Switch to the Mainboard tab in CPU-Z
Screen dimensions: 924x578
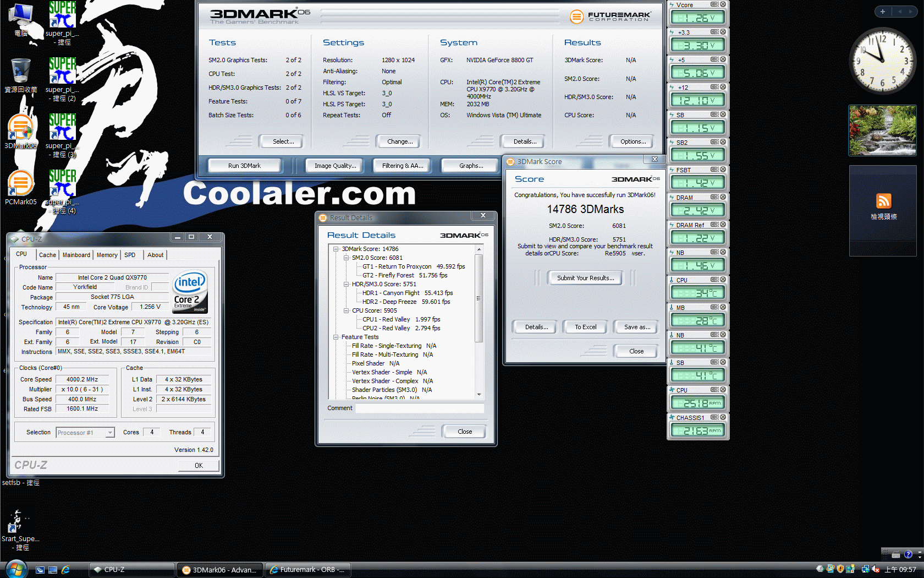tap(76, 255)
